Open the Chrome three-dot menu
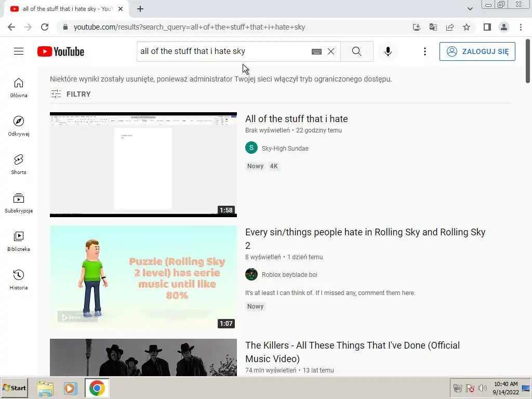The width and height of the screenshot is (532, 399). pos(521,27)
